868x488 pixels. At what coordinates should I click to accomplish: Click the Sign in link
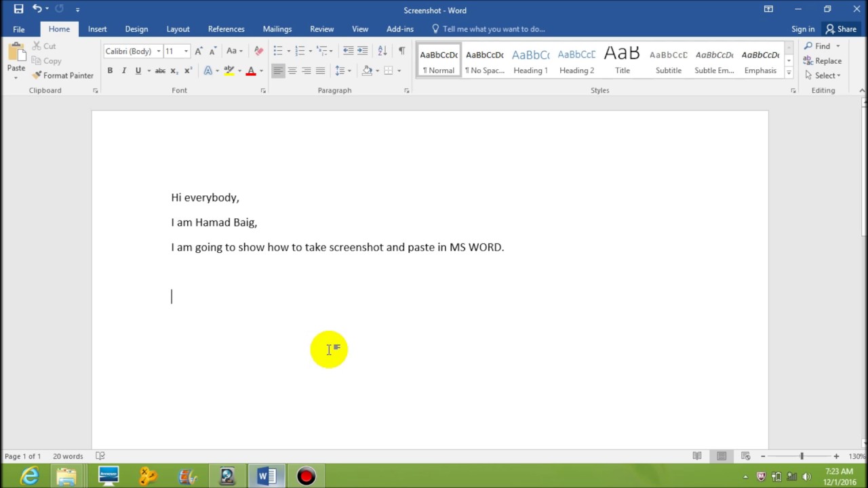[x=803, y=29]
